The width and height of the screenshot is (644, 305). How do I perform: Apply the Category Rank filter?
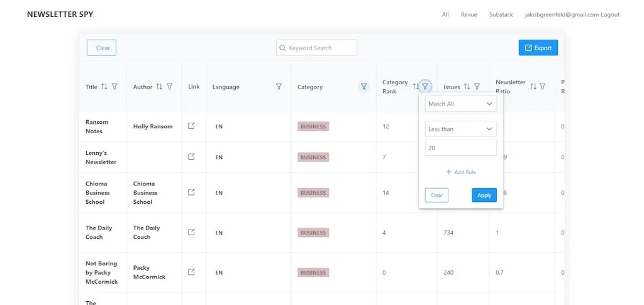(484, 195)
